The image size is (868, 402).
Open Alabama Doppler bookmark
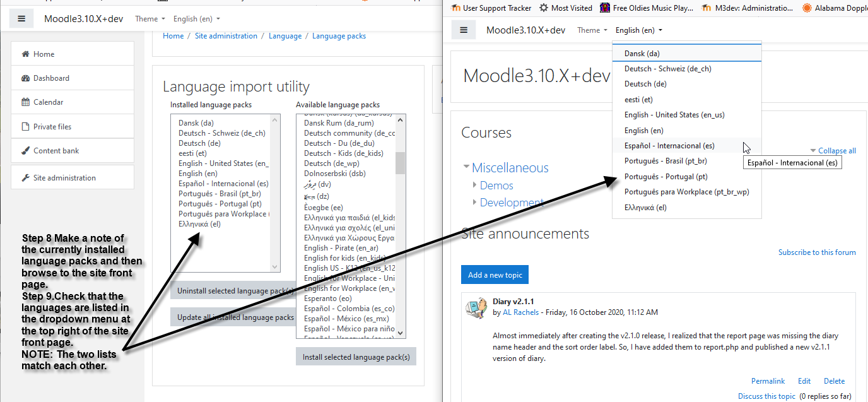[x=835, y=8]
